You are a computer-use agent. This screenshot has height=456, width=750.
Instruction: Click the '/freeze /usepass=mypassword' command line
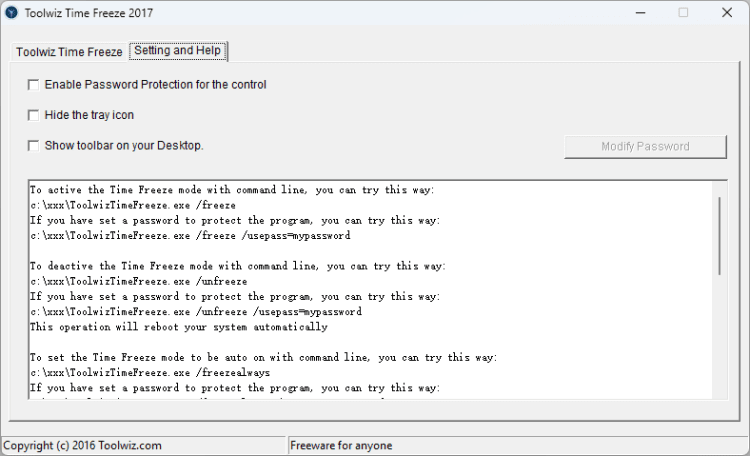pos(190,236)
